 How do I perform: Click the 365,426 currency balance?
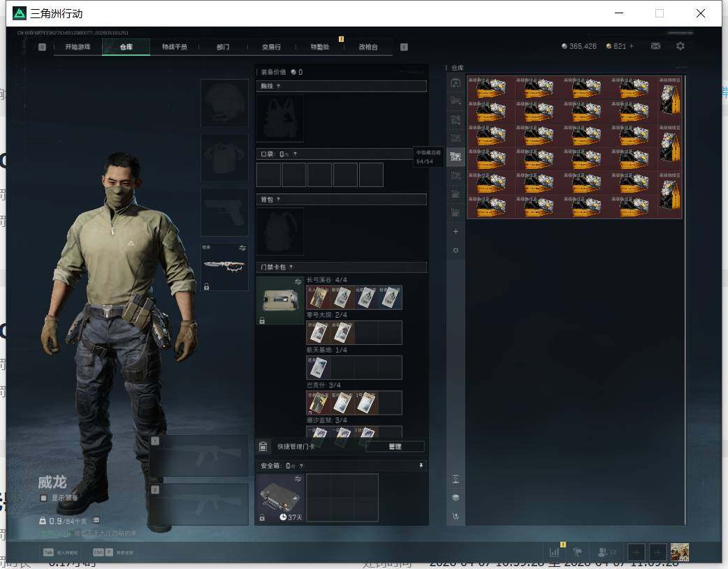pos(579,46)
